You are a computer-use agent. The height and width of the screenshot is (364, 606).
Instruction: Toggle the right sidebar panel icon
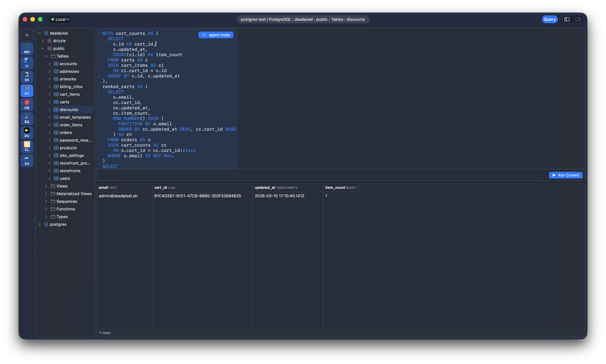578,19
